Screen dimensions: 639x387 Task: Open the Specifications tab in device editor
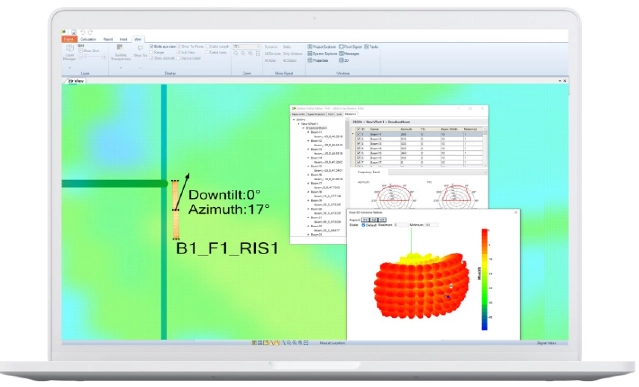316,114
